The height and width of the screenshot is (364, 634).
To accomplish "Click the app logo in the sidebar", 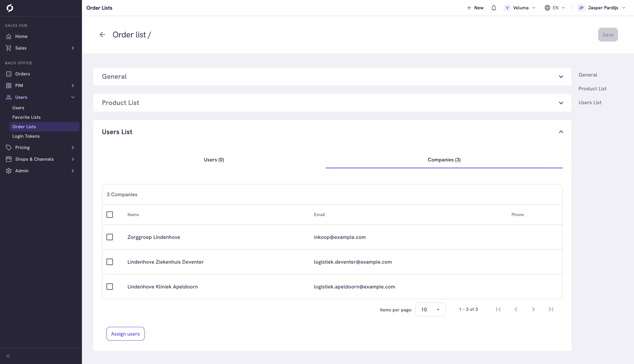I will (10, 8).
